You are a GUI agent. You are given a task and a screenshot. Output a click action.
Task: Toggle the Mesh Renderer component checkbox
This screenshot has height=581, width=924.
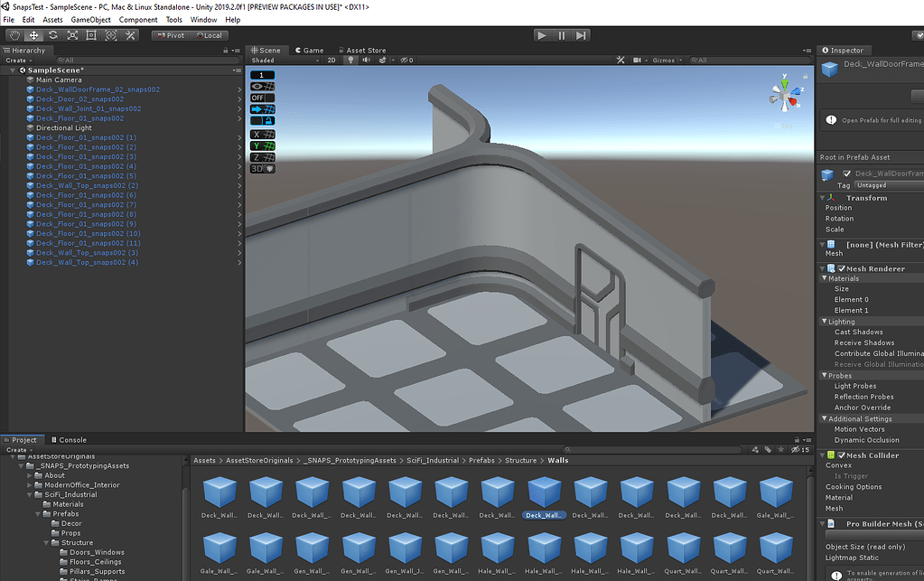[842, 269]
